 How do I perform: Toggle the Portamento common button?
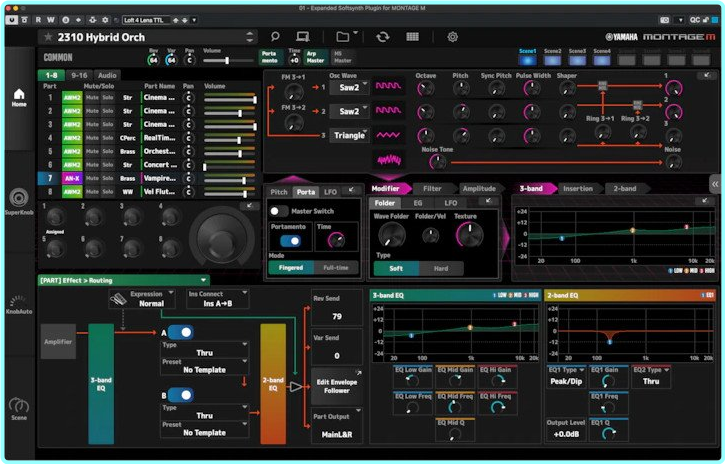click(x=270, y=57)
